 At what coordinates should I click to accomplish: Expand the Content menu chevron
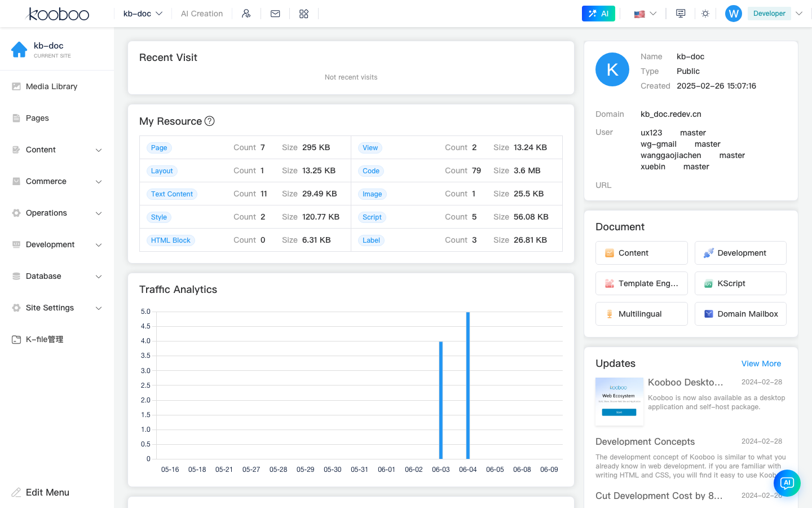pos(99,150)
